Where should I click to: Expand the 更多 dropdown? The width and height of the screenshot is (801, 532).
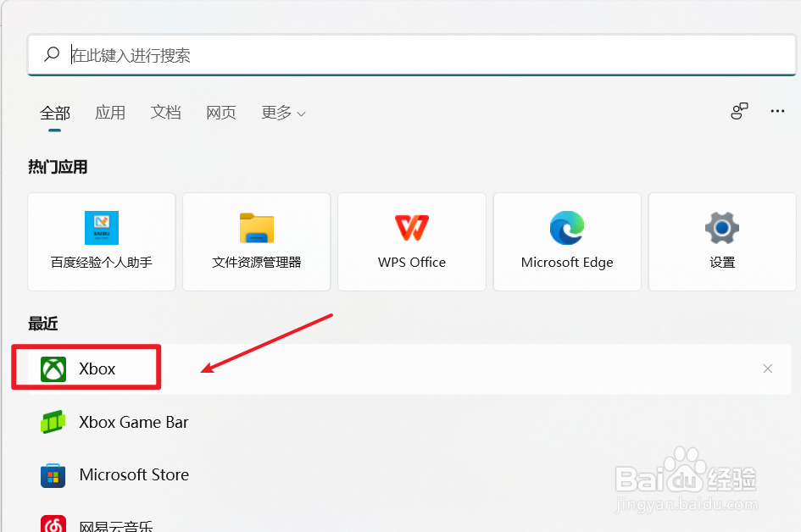pyautogui.click(x=283, y=113)
